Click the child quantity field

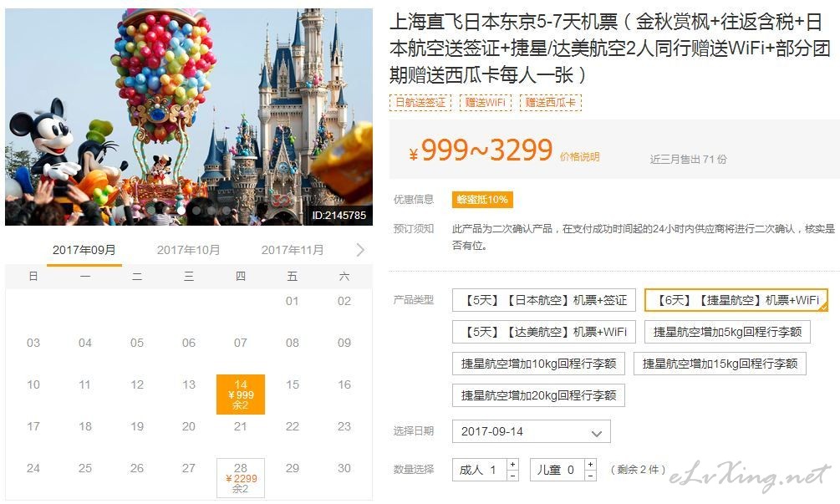(557, 470)
